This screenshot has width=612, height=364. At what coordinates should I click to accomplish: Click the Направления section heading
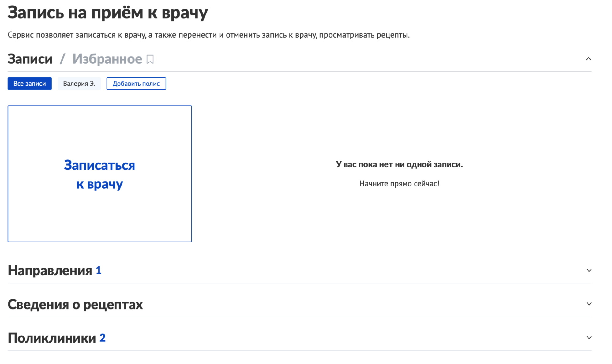[x=50, y=271]
